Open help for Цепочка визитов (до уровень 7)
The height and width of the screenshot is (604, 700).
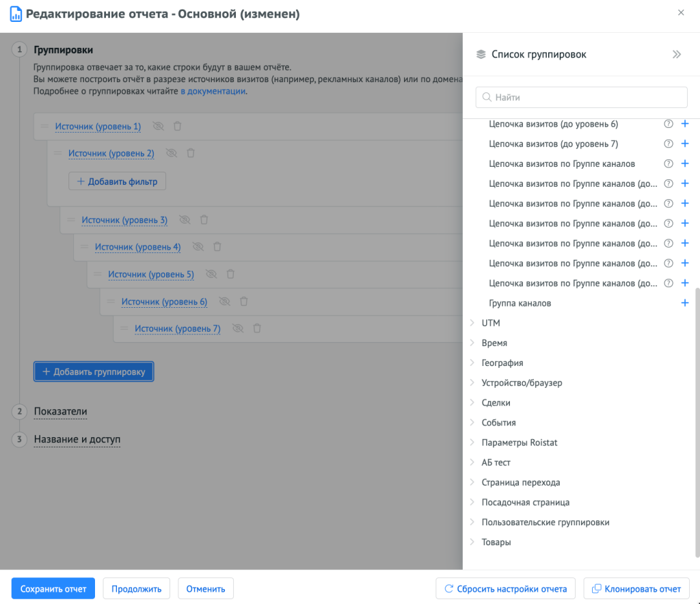tap(669, 144)
